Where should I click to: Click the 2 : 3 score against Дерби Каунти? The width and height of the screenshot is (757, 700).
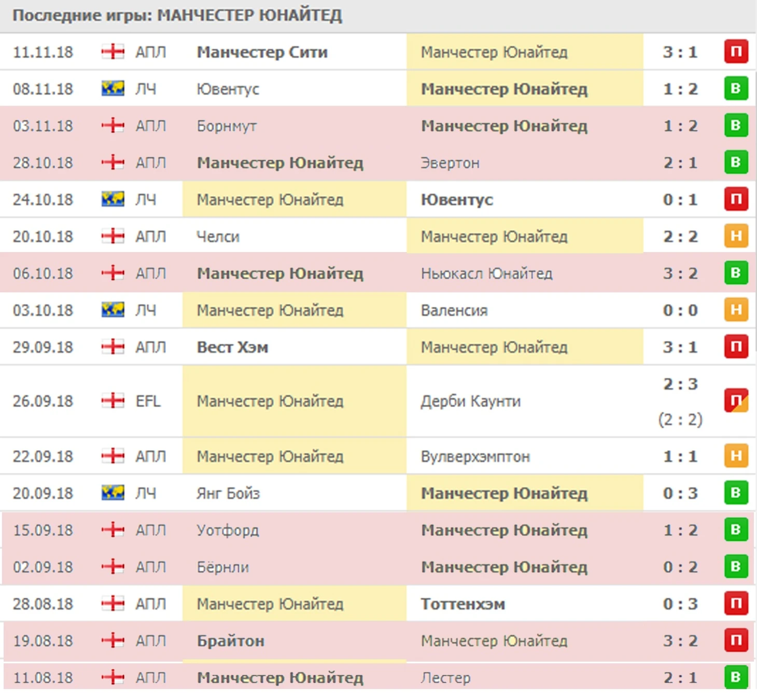680,384
